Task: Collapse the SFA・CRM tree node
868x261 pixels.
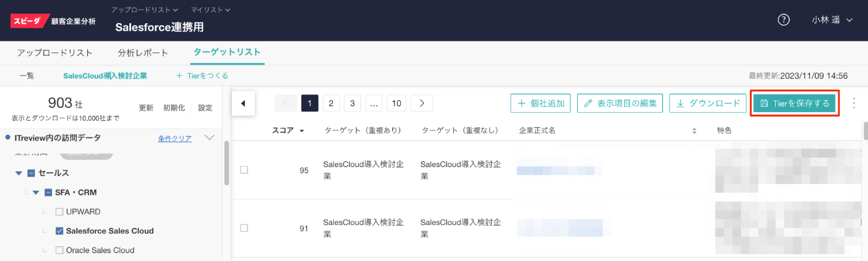Action: click(x=36, y=193)
